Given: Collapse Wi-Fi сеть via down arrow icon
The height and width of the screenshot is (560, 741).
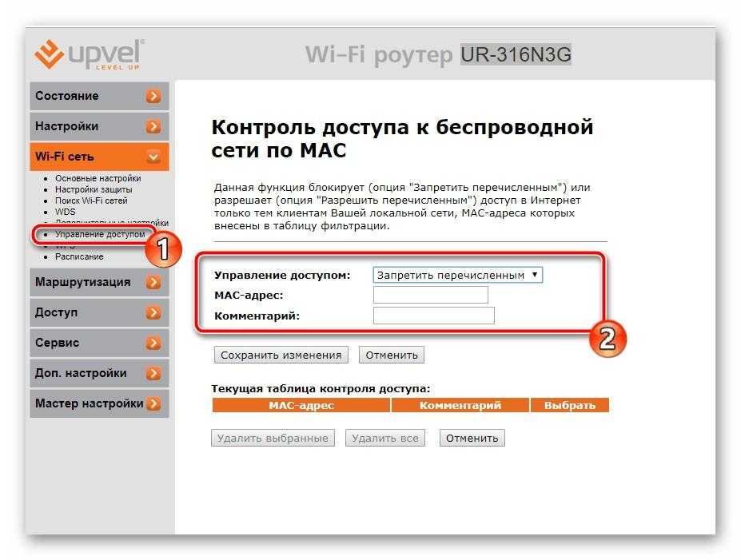Looking at the screenshot, I should coord(153,157).
